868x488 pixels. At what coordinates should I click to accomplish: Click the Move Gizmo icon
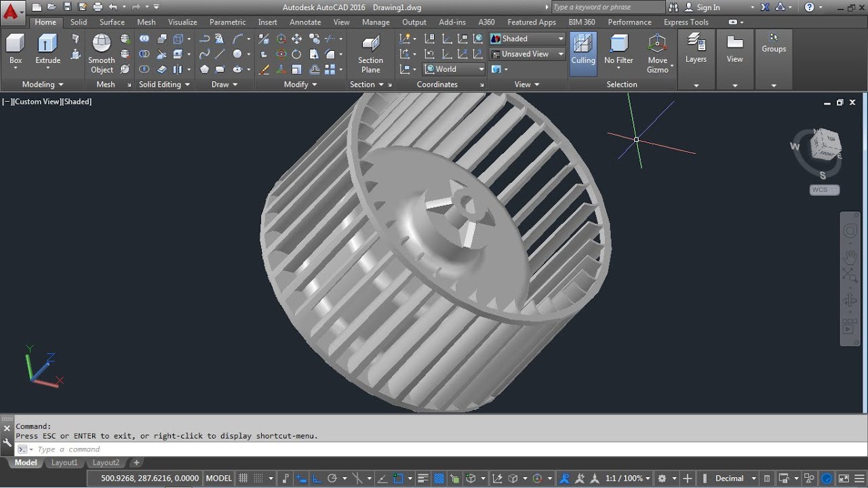tap(657, 45)
